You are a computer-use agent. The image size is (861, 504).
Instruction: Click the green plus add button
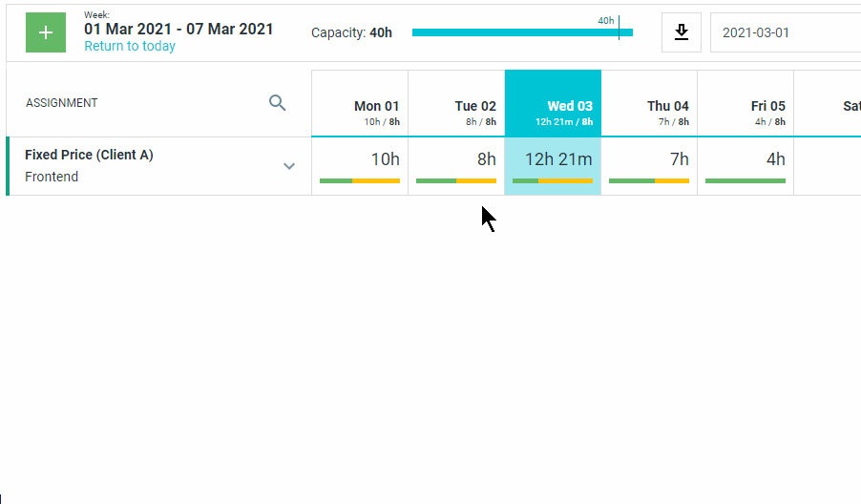[x=46, y=32]
